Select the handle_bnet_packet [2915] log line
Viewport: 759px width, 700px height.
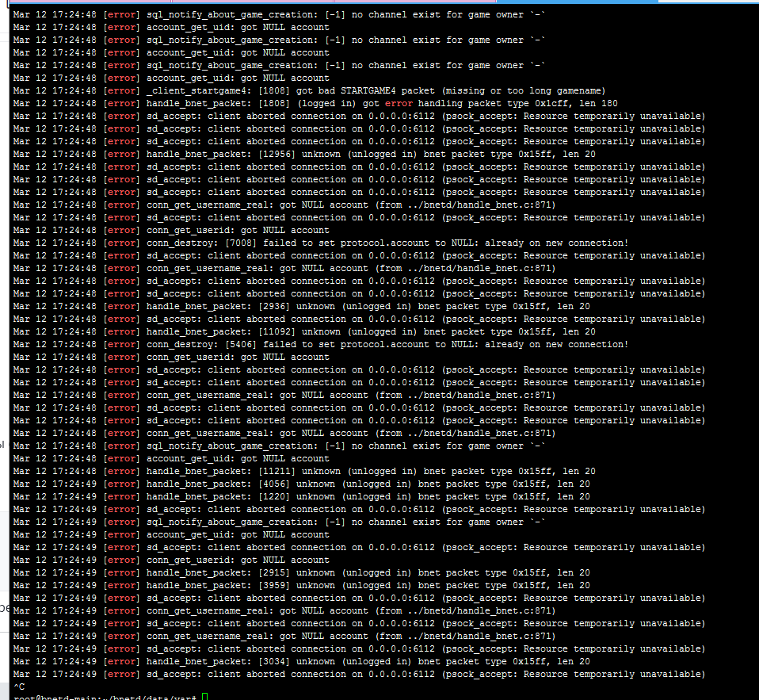tap(301, 572)
